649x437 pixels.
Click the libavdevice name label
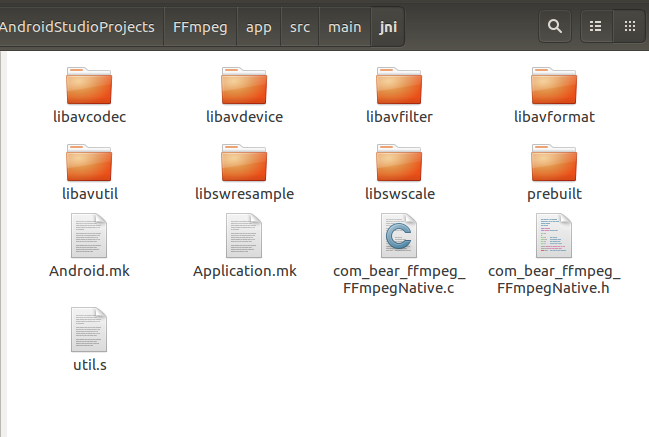(245, 117)
